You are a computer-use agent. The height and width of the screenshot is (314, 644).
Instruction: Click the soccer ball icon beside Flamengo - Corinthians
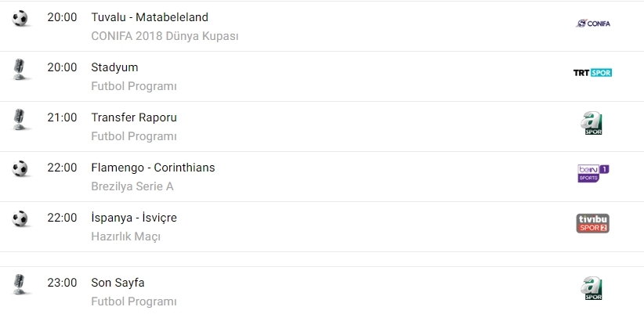pyautogui.click(x=20, y=168)
